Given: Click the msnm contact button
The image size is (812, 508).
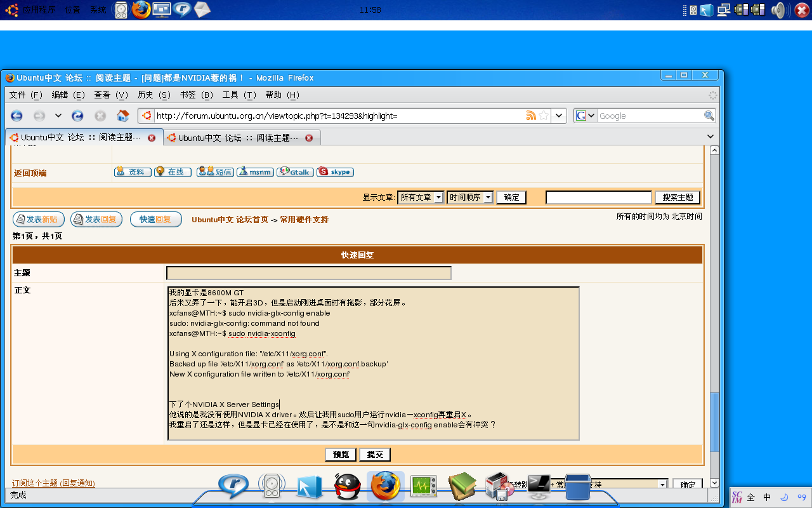Looking at the screenshot, I should tap(255, 172).
